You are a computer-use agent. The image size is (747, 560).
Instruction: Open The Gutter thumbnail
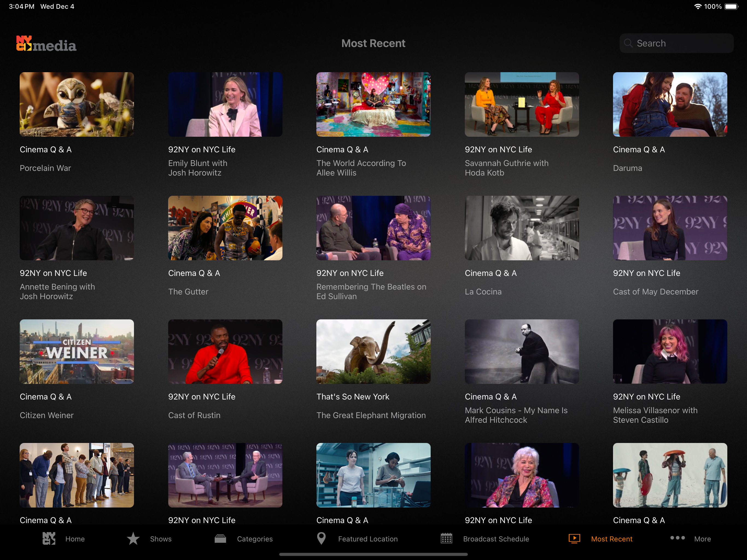point(225,228)
